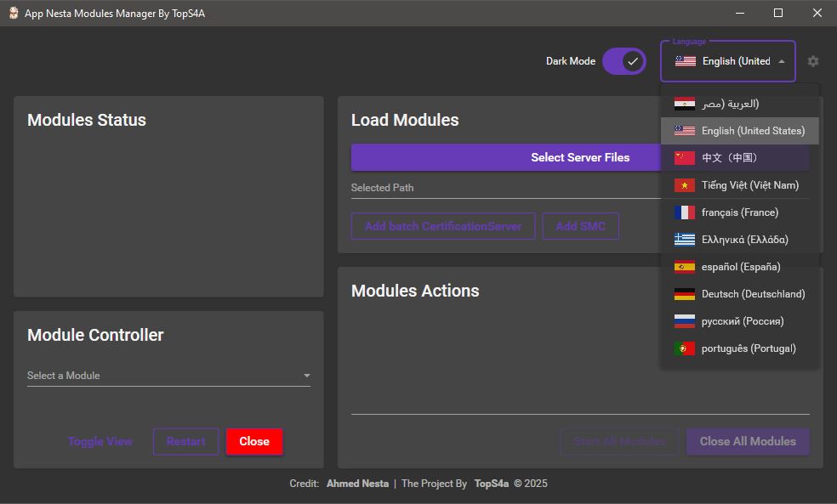Click the Vietnamese flag icon

point(686,184)
